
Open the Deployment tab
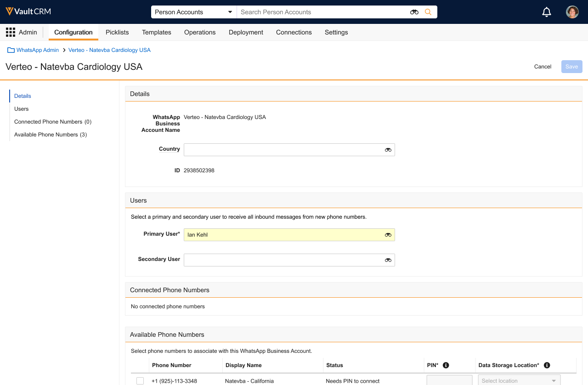(x=246, y=32)
